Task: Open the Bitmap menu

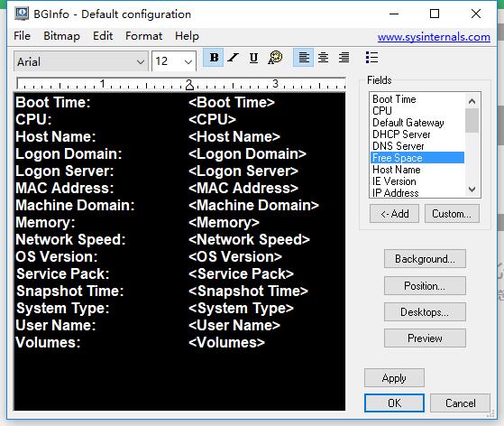Action: click(x=61, y=36)
